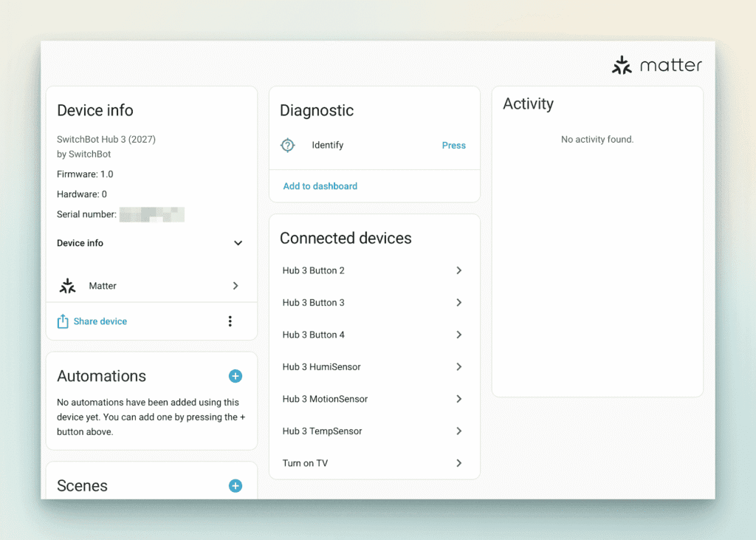Expand the Device info section chevron
The width and height of the screenshot is (756, 540).
pyautogui.click(x=238, y=243)
